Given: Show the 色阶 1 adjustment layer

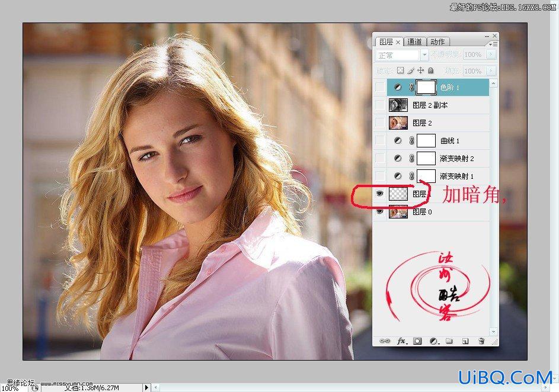Looking at the screenshot, I should (380, 87).
